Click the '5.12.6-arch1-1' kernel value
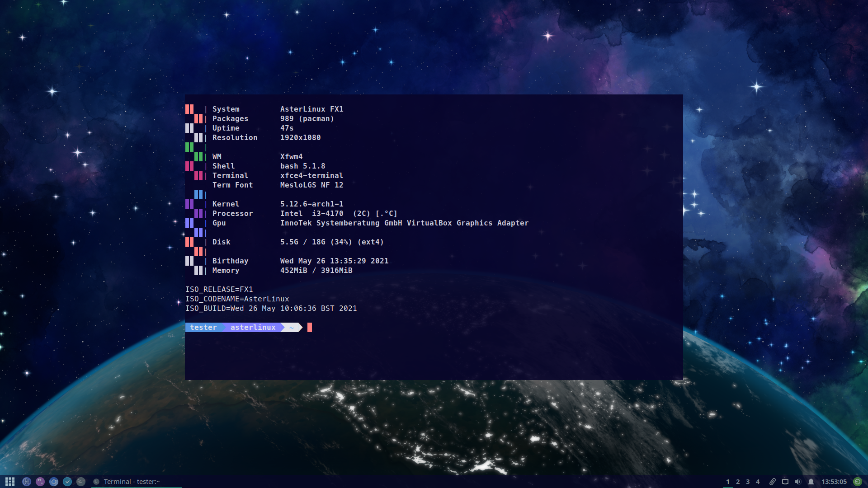This screenshot has height=488, width=868. click(x=312, y=204)
